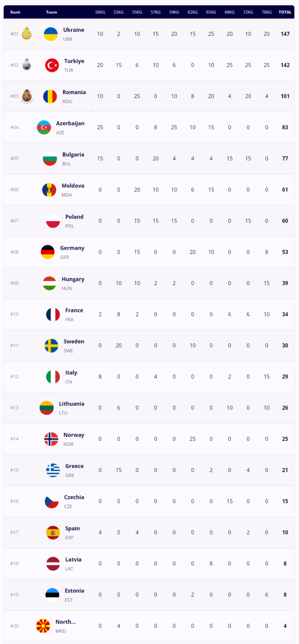Open the Romania team name link

[x=74, y=92]
